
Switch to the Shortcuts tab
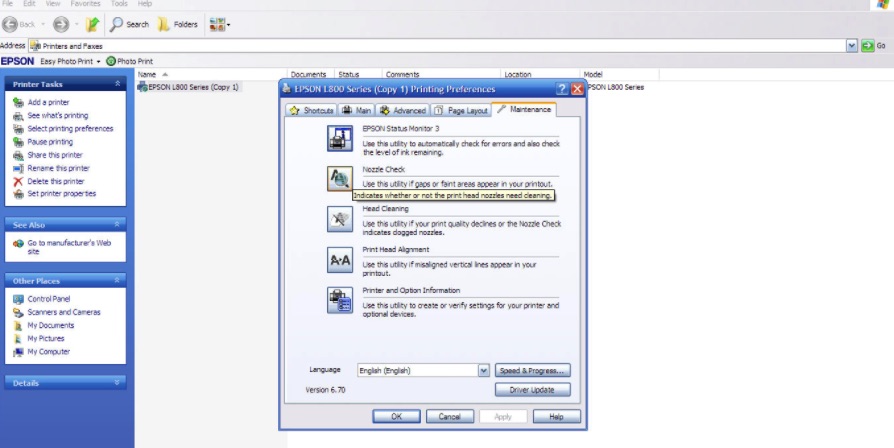click(x=311, y=110)
